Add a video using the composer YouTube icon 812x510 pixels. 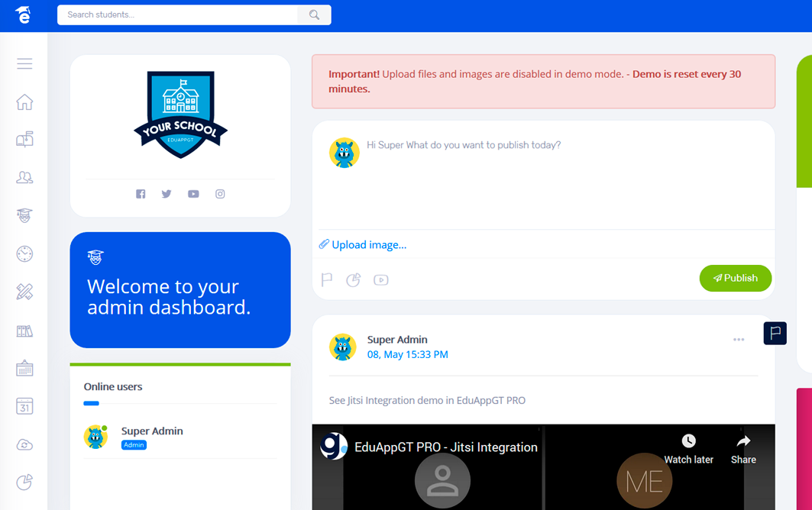381,280
